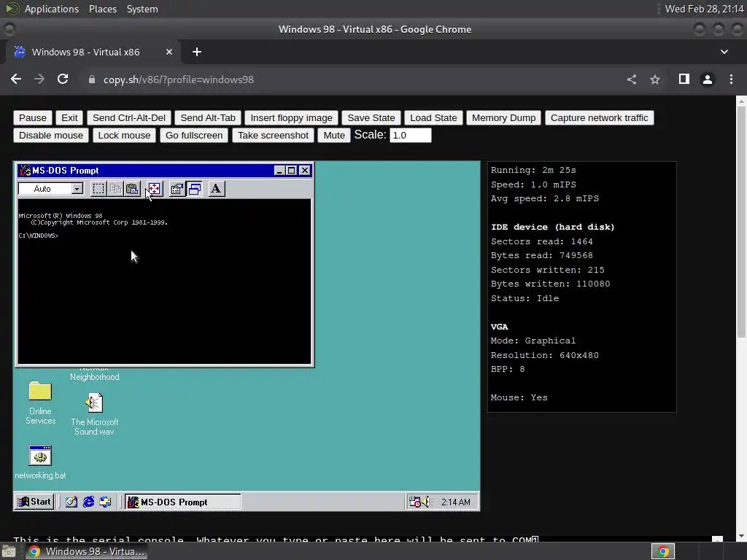Click Capture network traffic button
This screenshot has width=747, height=560.
600,117
